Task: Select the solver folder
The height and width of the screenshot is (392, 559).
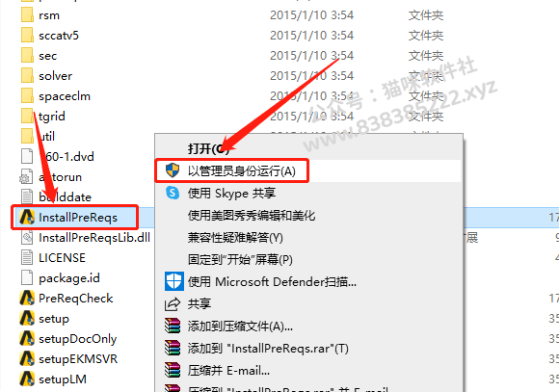Action: [x=55, y=75]
